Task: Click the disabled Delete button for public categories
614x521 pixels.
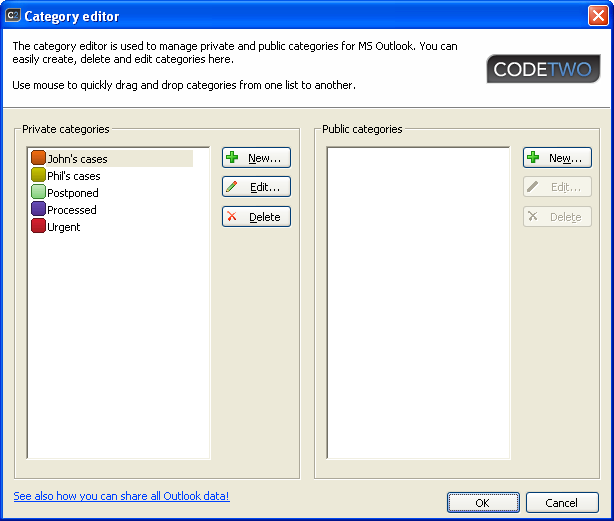Action: point(557,217)
